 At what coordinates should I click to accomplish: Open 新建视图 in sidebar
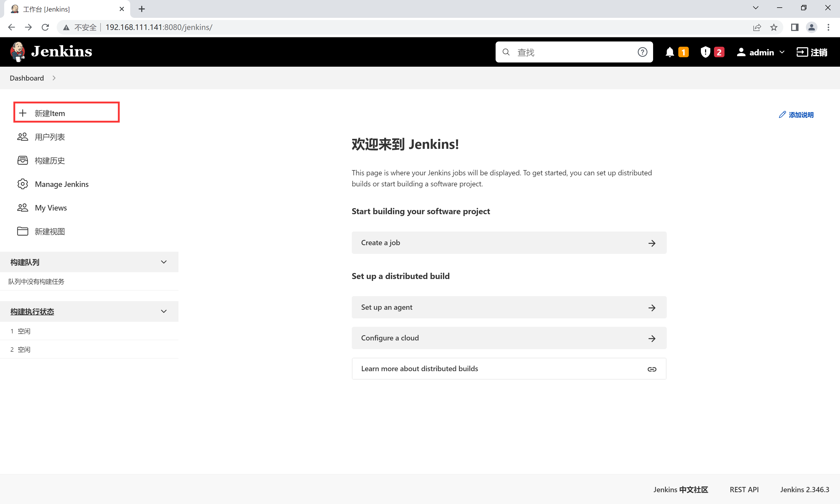(50, 232)
